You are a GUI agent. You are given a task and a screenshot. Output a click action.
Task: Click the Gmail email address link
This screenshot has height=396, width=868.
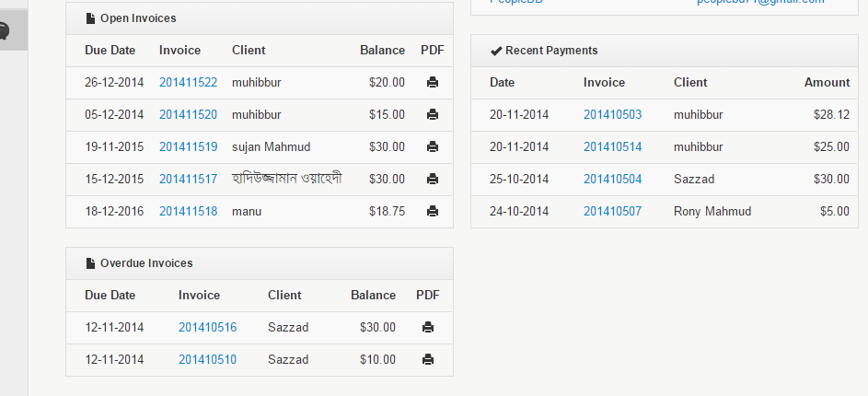759,3
